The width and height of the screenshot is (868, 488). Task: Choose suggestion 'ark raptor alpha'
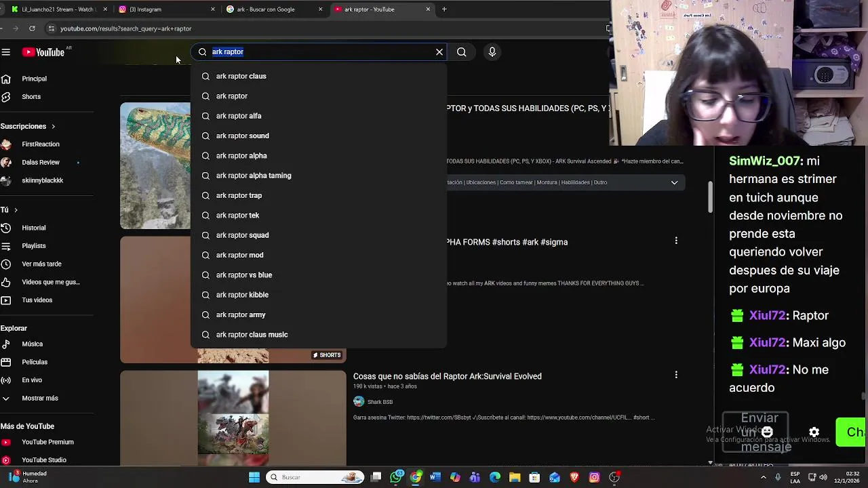319,156
